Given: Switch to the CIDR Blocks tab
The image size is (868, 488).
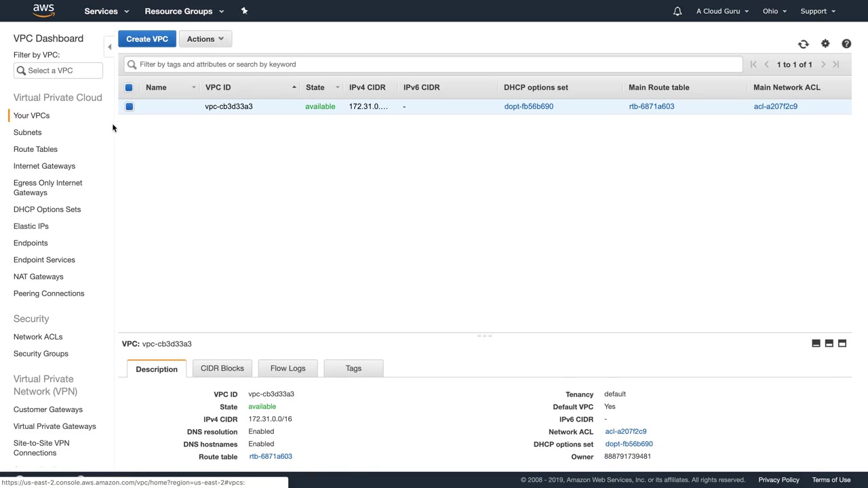Looking at the screenshot, I should tap(222, 368).
